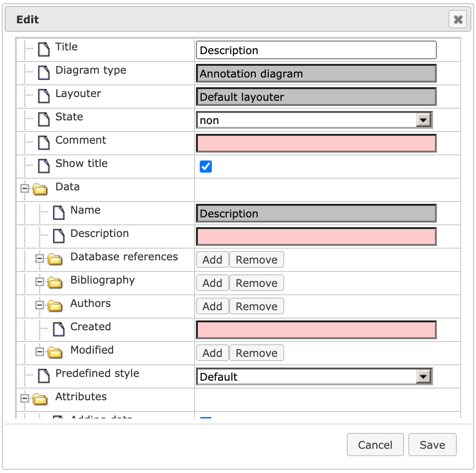
Task: Click the folder icon beside Data
Action: coord(40,189)
